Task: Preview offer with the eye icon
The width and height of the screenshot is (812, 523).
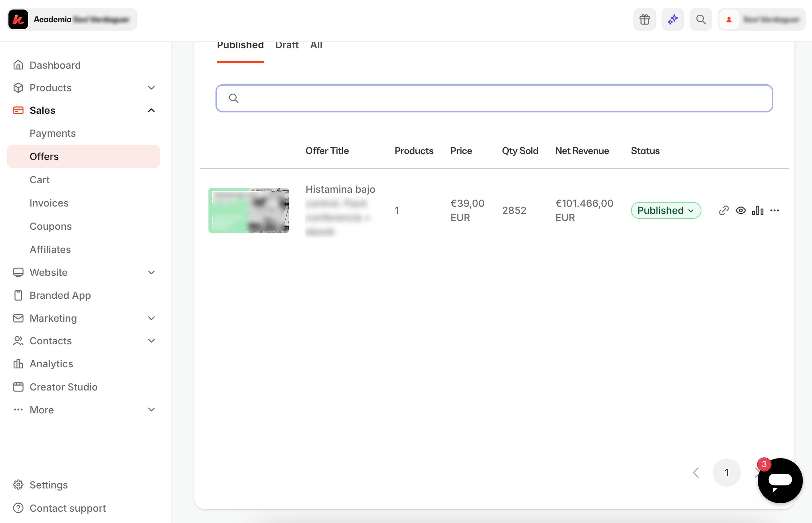Action: coord(741,210)
